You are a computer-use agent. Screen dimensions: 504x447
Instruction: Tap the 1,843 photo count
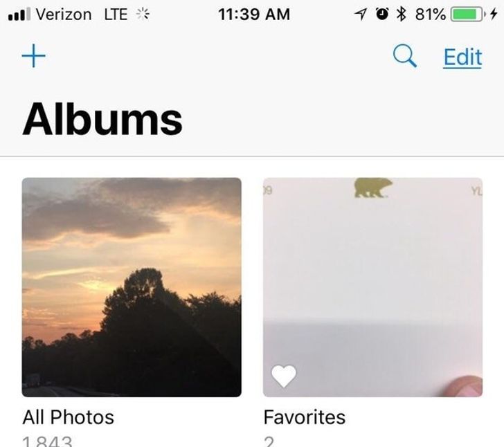(x=47, y=441)
